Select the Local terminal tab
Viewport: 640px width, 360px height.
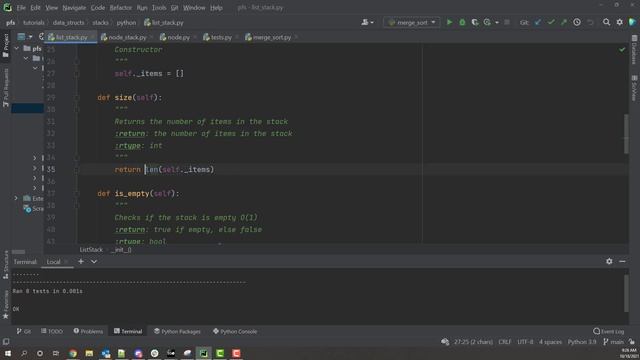(53, 262)
